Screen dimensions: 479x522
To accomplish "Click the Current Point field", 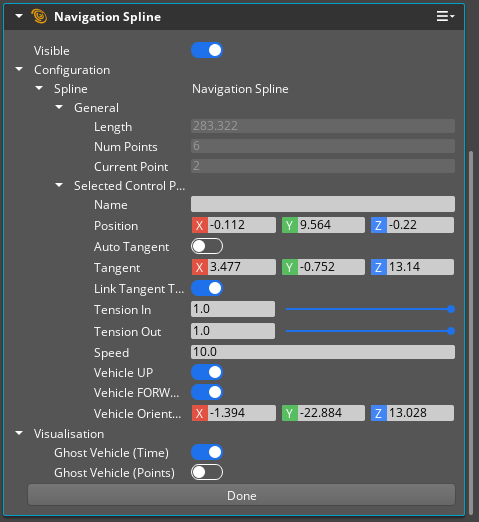I will [323, 166].
